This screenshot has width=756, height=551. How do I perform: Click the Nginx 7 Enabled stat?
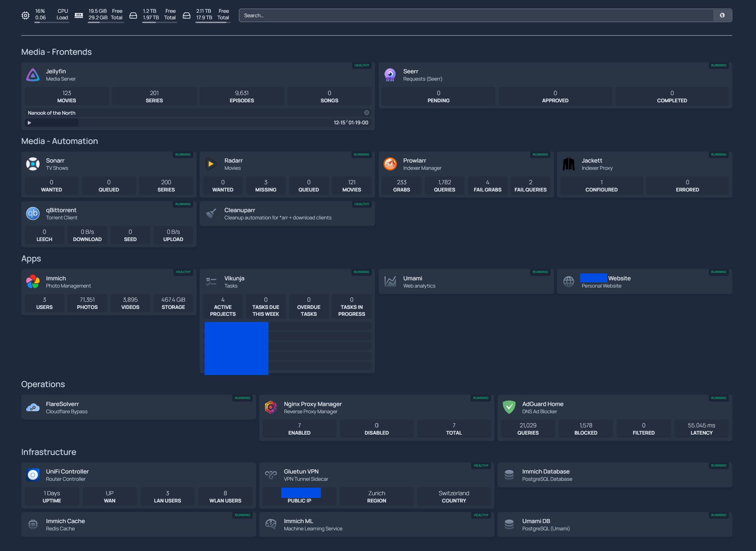point(299,429)
